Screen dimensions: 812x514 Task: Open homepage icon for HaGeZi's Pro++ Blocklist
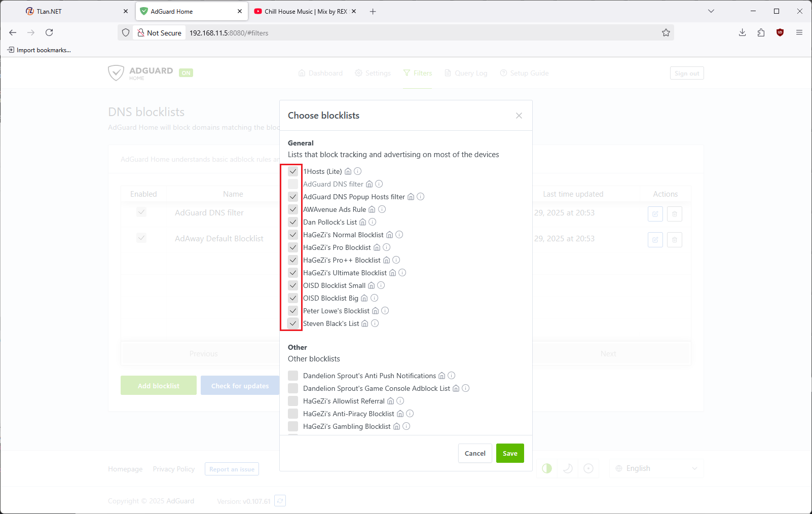click(x=386, y=260)
